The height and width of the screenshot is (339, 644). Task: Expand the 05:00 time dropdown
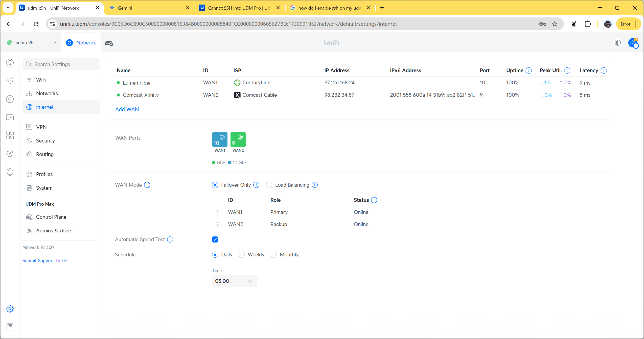[235, 281]
